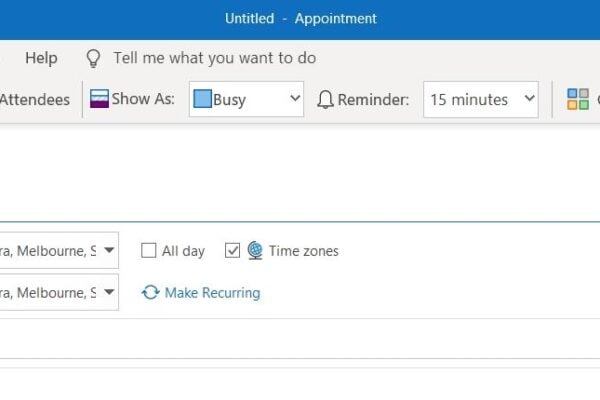The height and width of the screenshot is (400, 600).
Task: Click the Show As status icon
Action: click(99, 99)
